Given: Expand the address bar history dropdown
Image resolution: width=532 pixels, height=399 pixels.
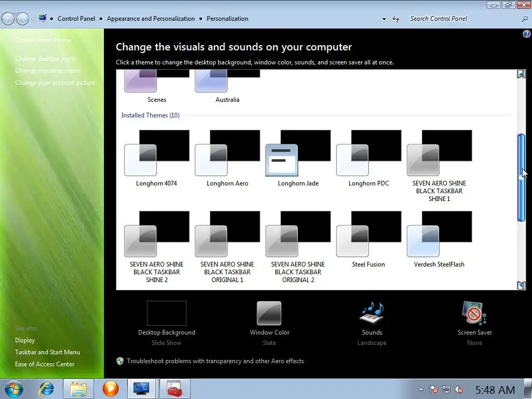Looking at the screenshot, I should (x=384, y=19).
